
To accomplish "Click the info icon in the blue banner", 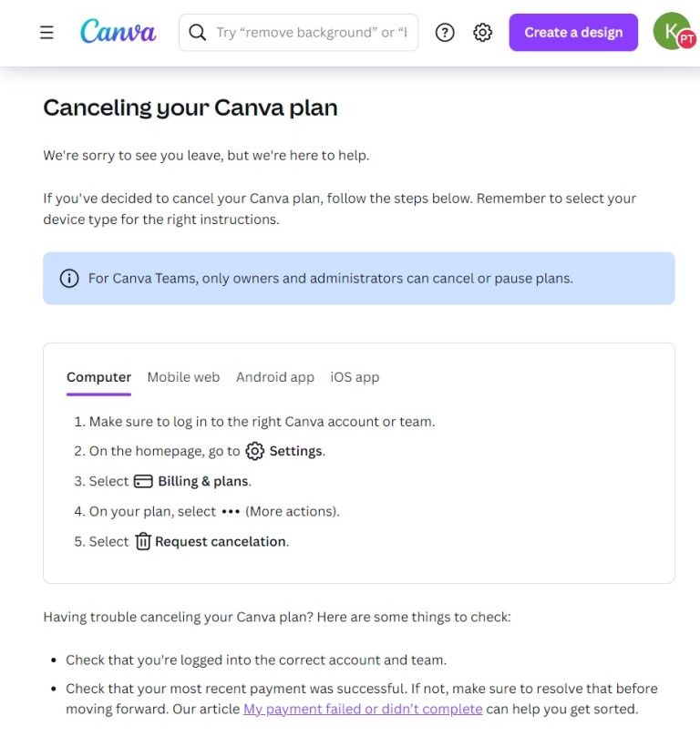I will 70,279.
